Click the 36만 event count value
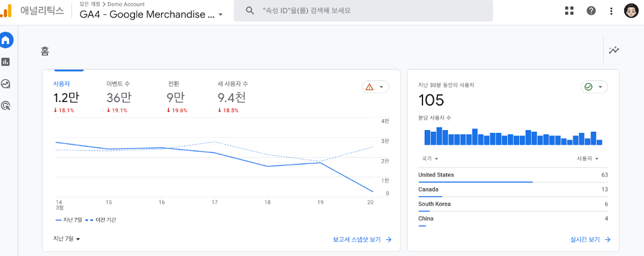 tap(119, 98)
